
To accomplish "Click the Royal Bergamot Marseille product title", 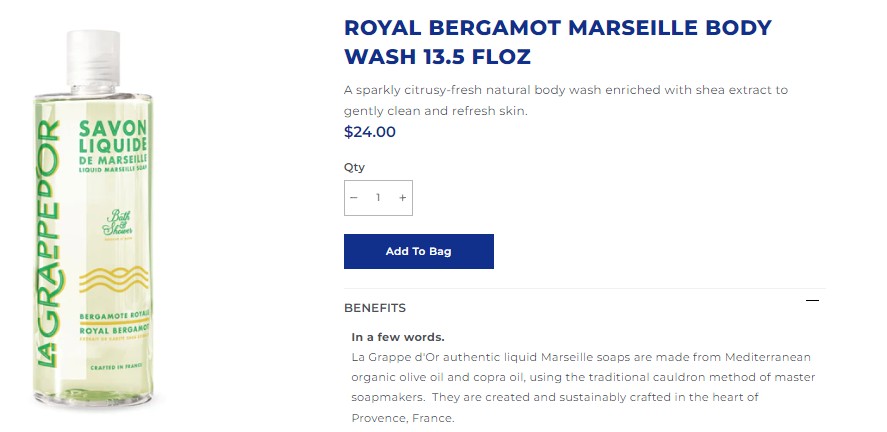I will pyautogui.click(x=558, y=42).
